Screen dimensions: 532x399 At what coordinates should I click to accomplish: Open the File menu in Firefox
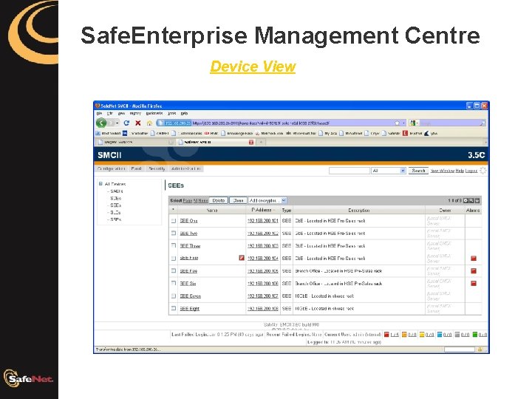click(x=99, y=113)
